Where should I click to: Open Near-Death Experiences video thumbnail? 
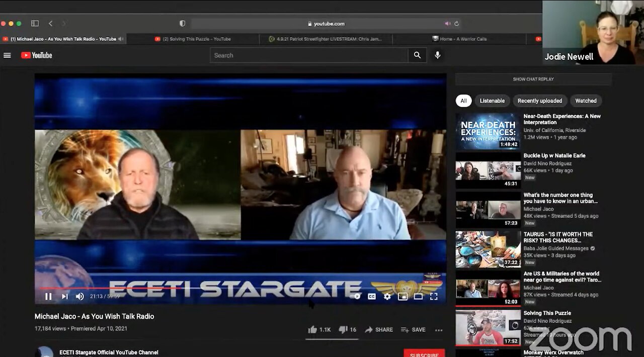(488, 131)
